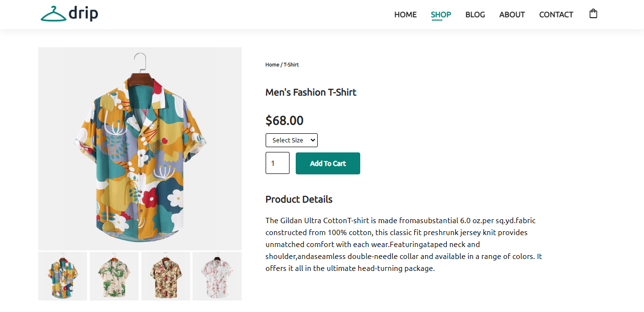Screen dimensions: 644x312
Task: Open the Select Size dropdown
Action: [291, 140]
